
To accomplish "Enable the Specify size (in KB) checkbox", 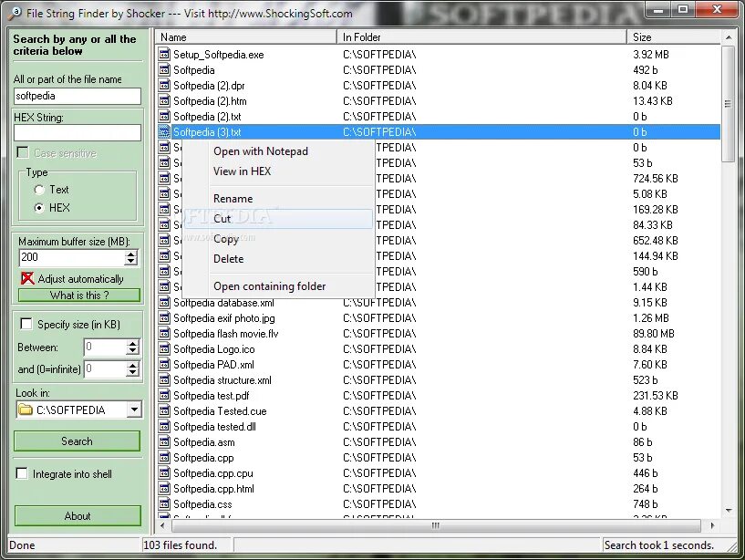I will coord(26,324).
